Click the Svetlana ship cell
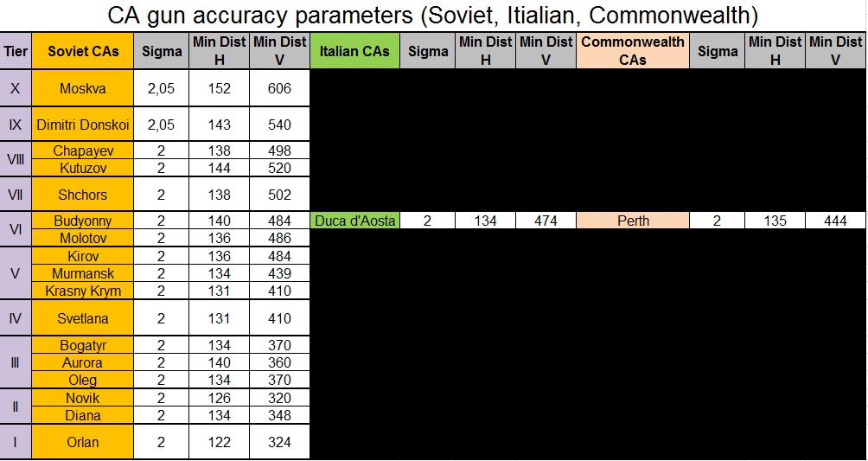 point(82,318)
